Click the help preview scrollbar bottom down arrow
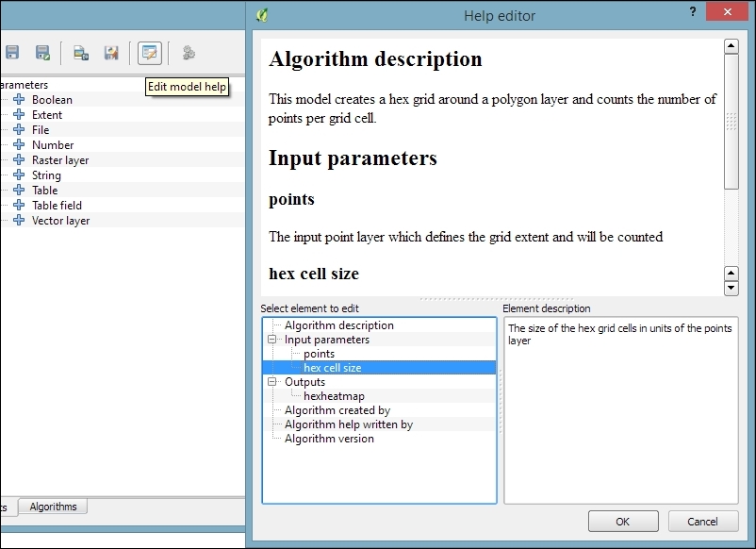This screenshot has height=549, width=756. point(731,288)
